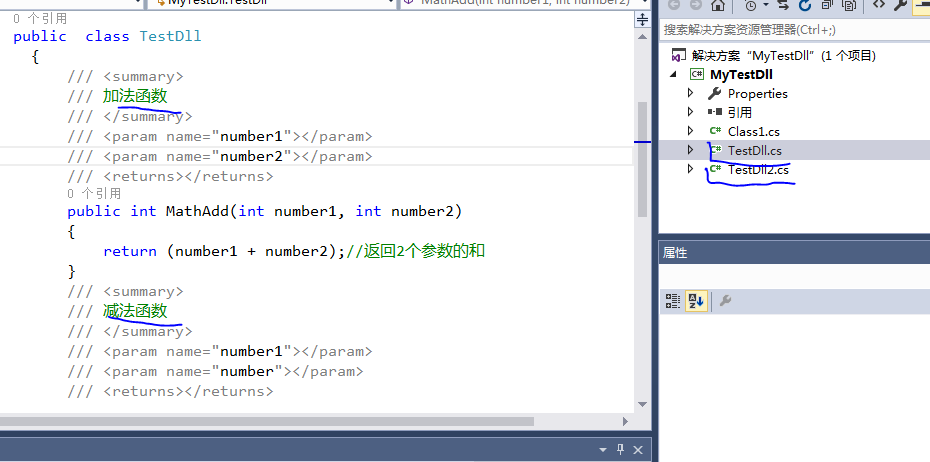This screenshot has height=462, width=930.
Task: Click the C# file icon beside TestDll2.cs
Action: coord(715,169)
